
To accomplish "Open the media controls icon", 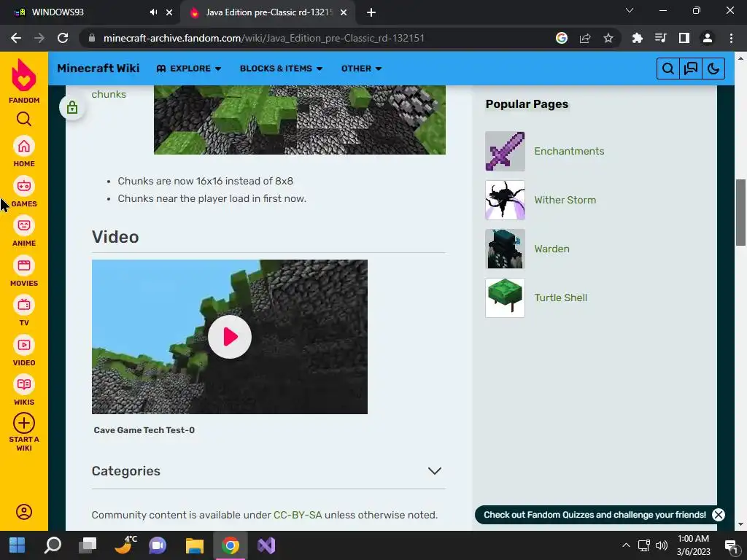I will coord(661,38).
